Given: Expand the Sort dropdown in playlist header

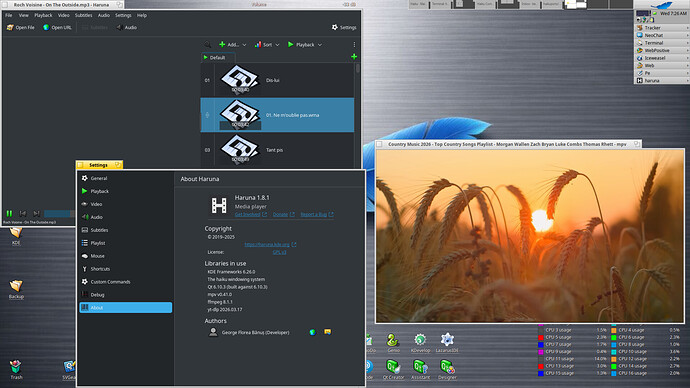Looking at the screenshot, I should click(x=267, y=44).
